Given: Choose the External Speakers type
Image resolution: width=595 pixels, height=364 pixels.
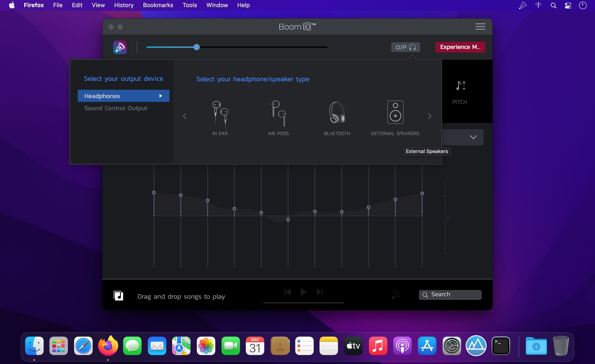Looking at the screenshot, I should tap(395, 118).
